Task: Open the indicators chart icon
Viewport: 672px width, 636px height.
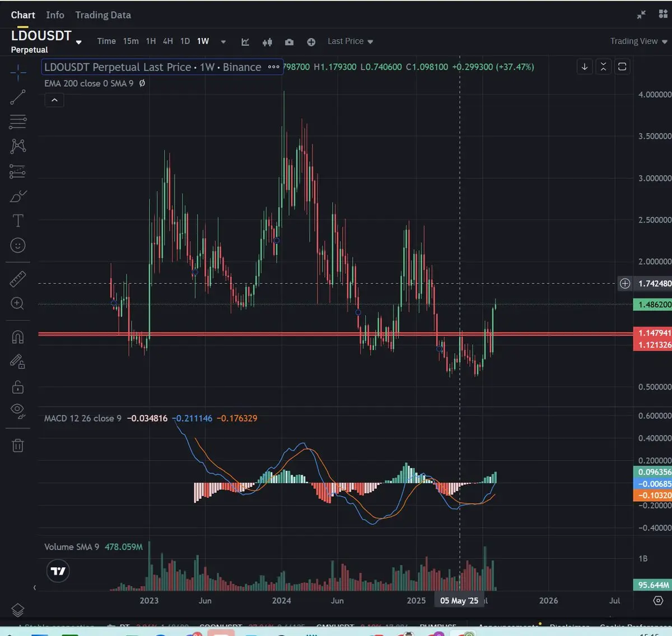Action: pyautogui.click(x=245, y=41)
